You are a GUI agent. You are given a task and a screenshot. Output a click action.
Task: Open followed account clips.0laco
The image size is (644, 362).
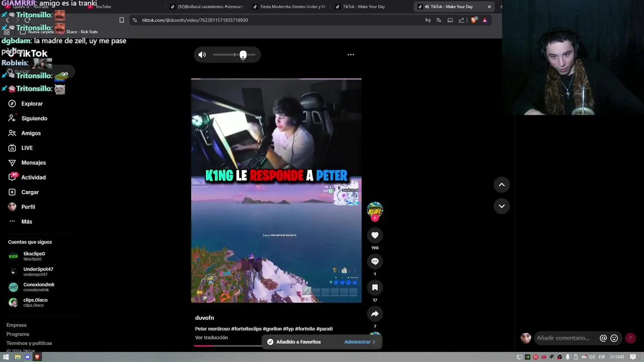(x=28, y=302)
